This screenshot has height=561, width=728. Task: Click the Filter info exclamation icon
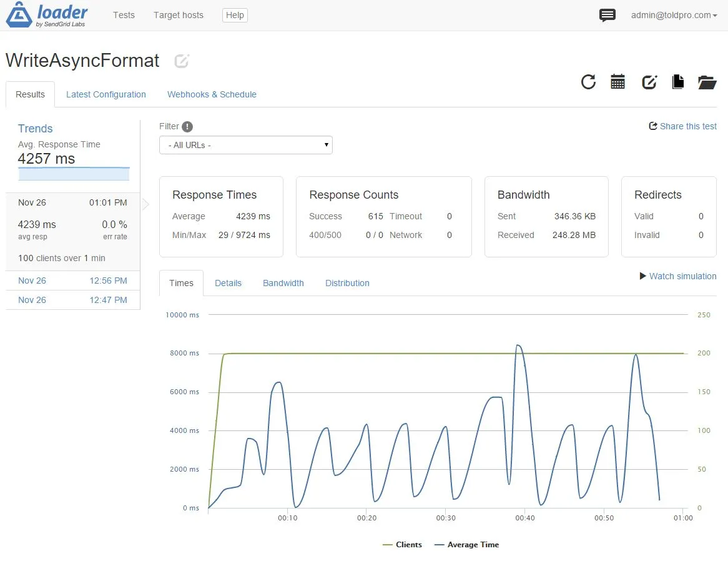(x=187, y=127)
